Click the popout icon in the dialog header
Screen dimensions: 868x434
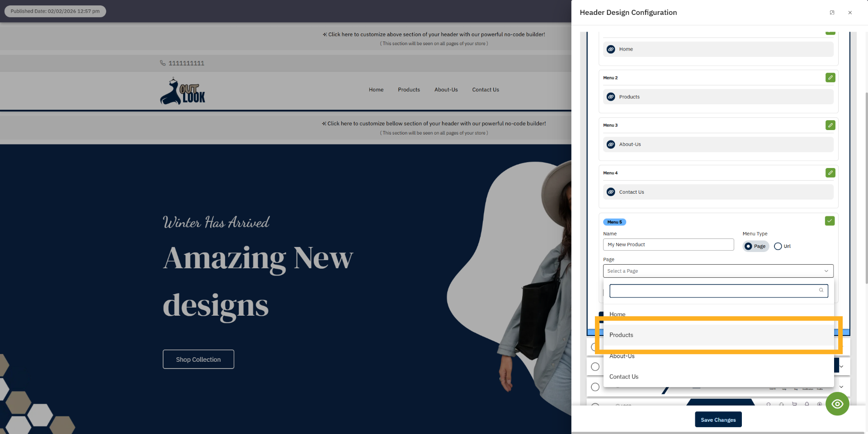[832, 12]
